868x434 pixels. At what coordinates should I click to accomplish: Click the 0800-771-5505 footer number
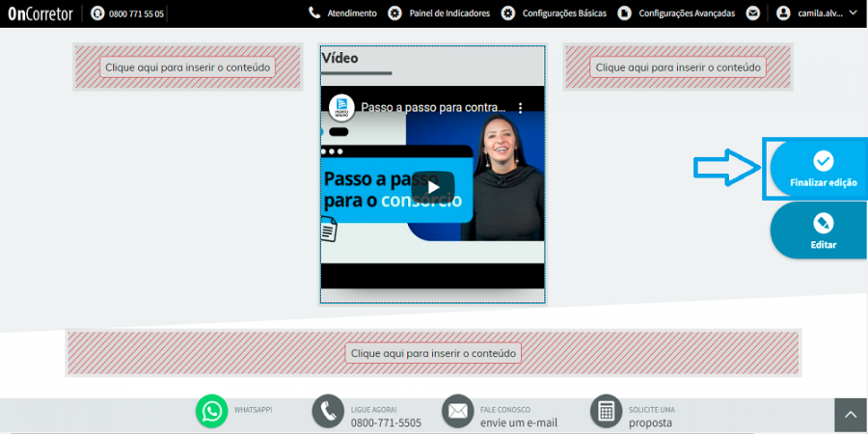(x=386, y=423)
